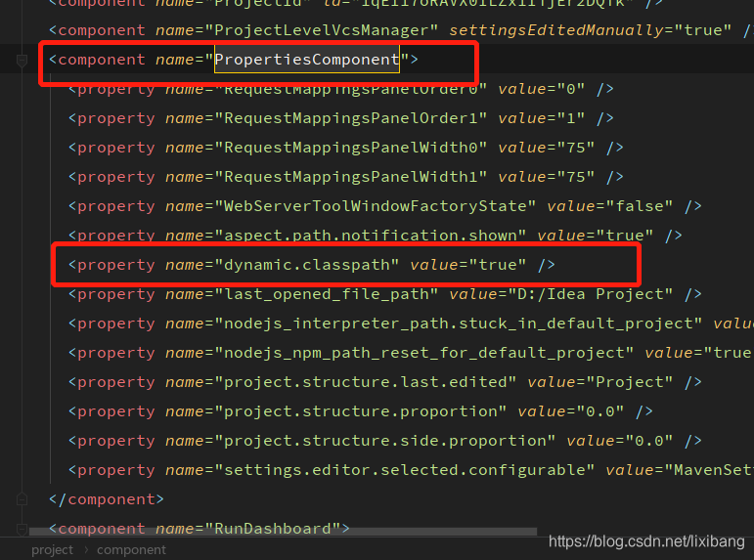Click the nodejs_interpreter_path.stuck_in_default_project name

459,323
